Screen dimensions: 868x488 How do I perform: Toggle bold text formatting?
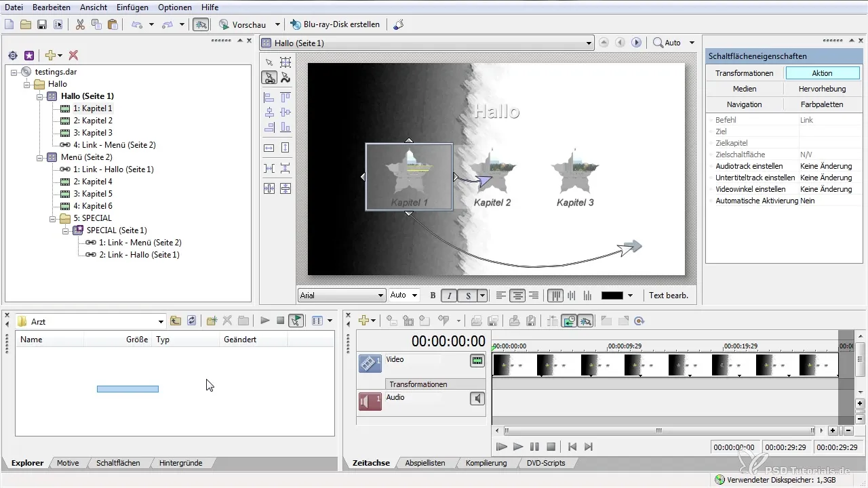433,296
